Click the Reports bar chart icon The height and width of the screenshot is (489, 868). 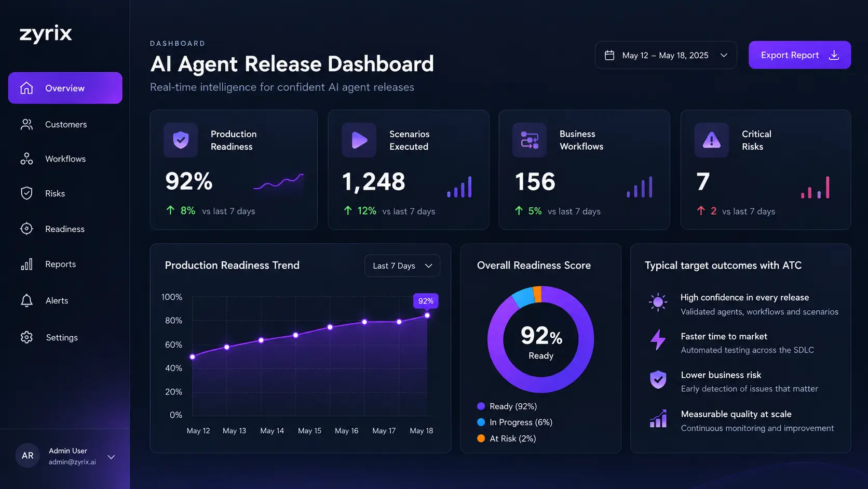tap(26, 264)
